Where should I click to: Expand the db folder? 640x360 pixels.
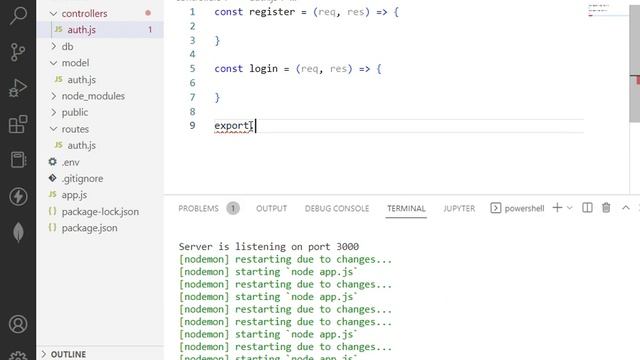[100, 47]
